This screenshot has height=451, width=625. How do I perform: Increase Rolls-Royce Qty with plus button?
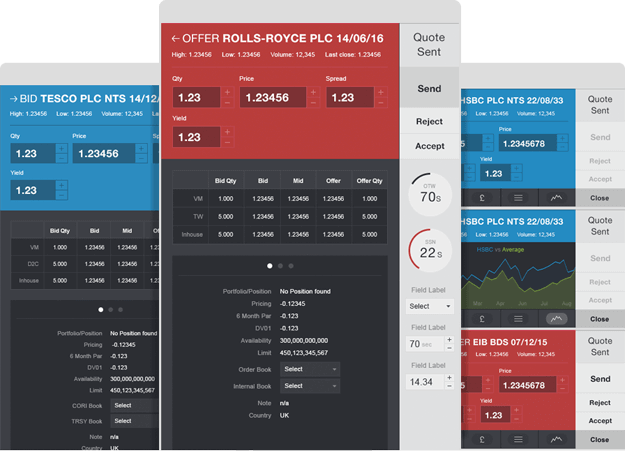[x=227, y=92]
